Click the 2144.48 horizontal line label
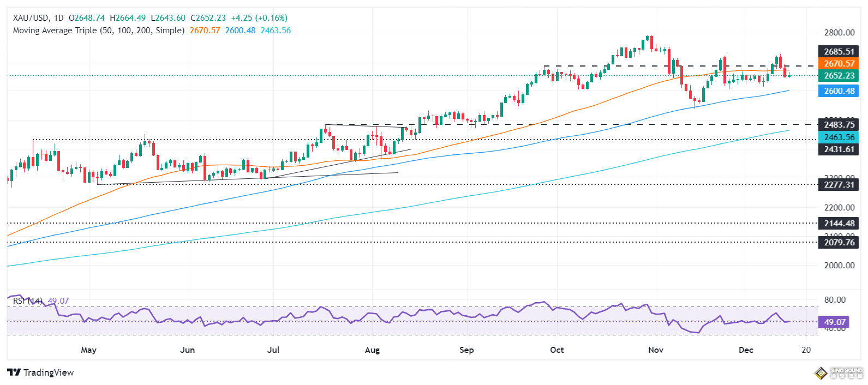 pyautogui.click(x=839, y=224)
